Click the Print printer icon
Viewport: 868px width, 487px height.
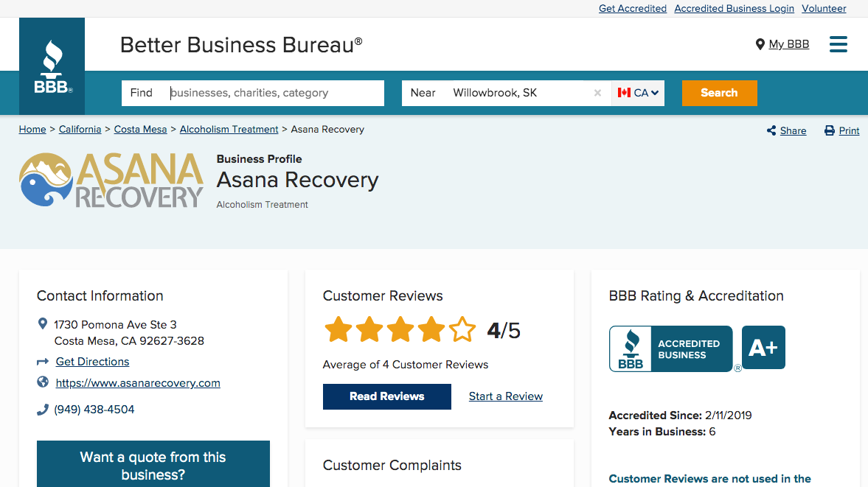point(829,130)
